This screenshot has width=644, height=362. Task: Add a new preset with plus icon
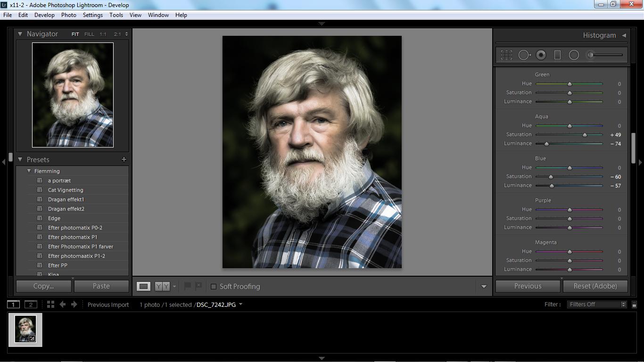124,160
